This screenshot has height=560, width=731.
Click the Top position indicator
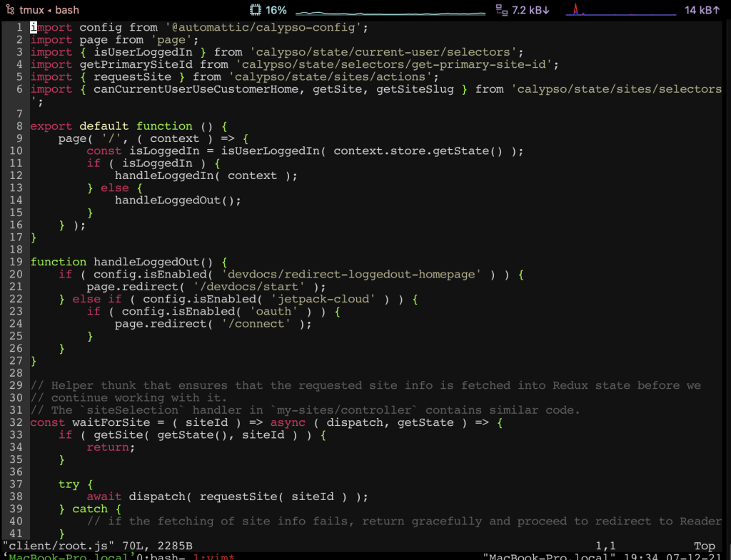(705, 545)
